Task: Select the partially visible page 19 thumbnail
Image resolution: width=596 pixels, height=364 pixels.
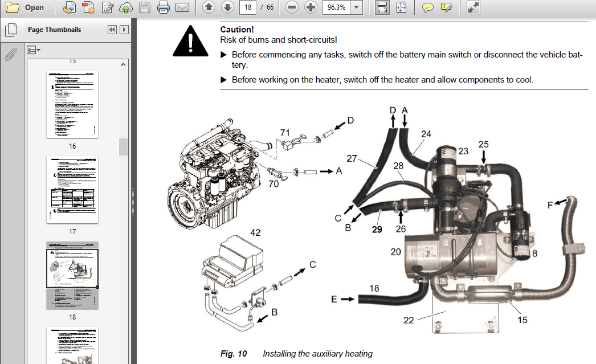Action: point(72,345)
